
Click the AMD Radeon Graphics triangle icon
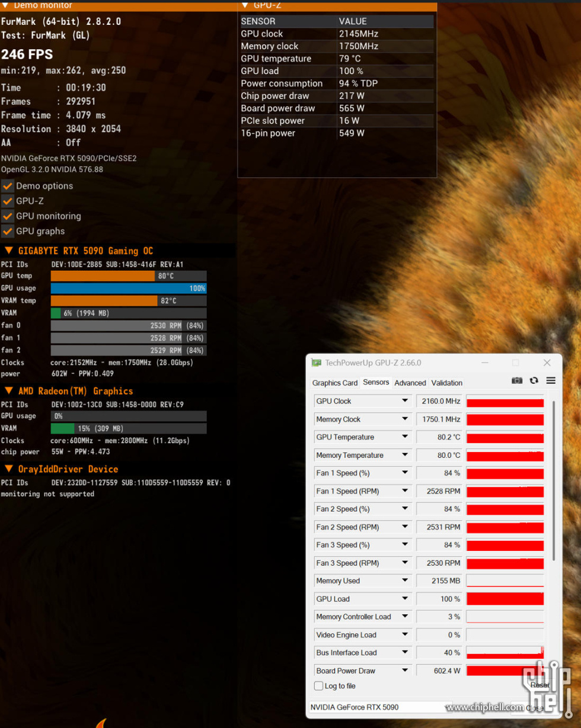pos(8,391)
